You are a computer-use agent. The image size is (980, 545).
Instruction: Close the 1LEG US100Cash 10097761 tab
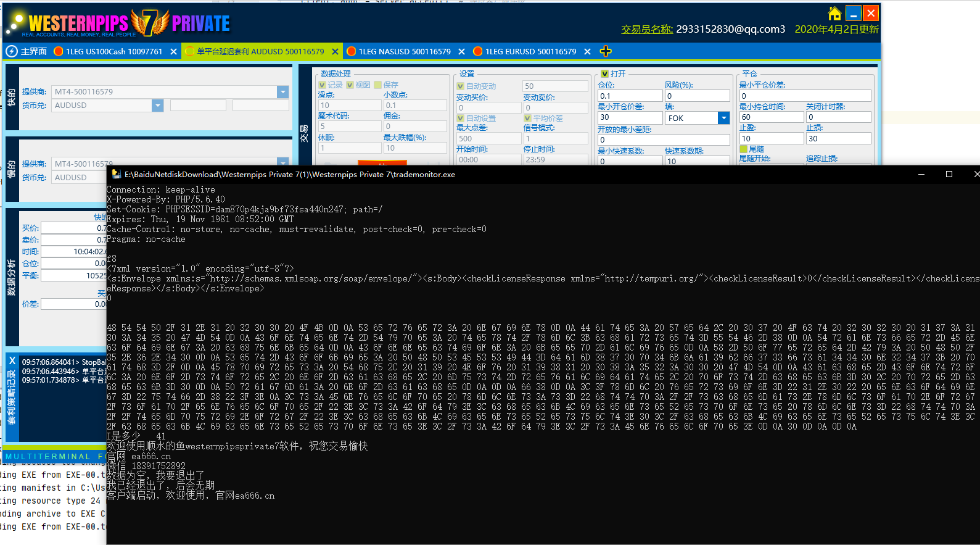173,52
